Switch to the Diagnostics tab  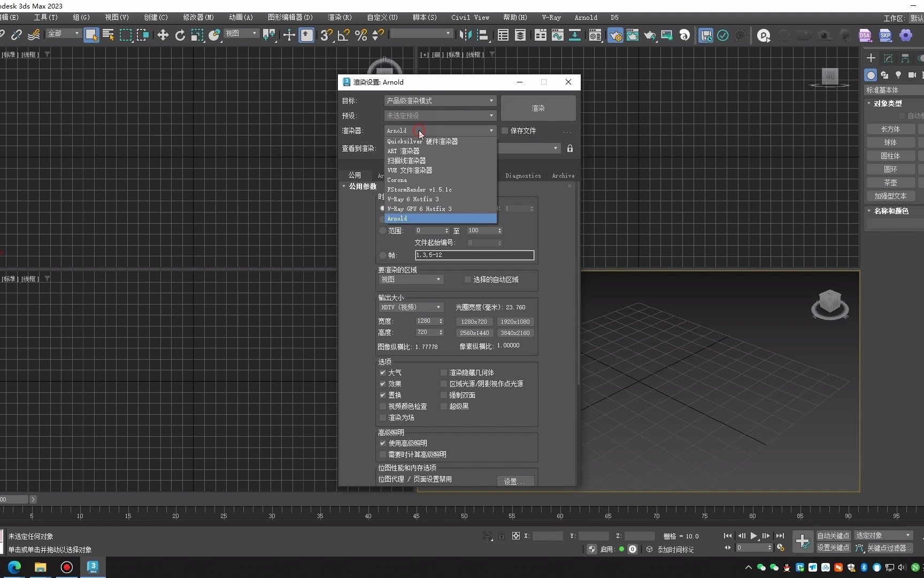tap(523, 176)
